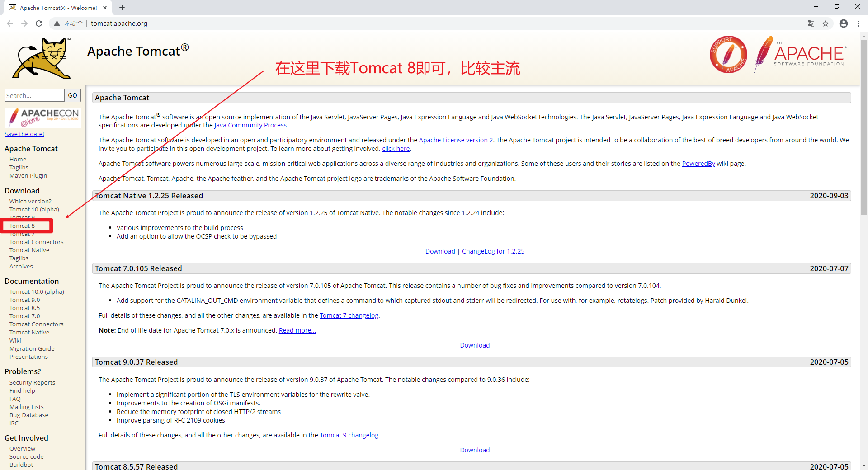Focus the Search input field
868x470 pixels.
[35, 95]
